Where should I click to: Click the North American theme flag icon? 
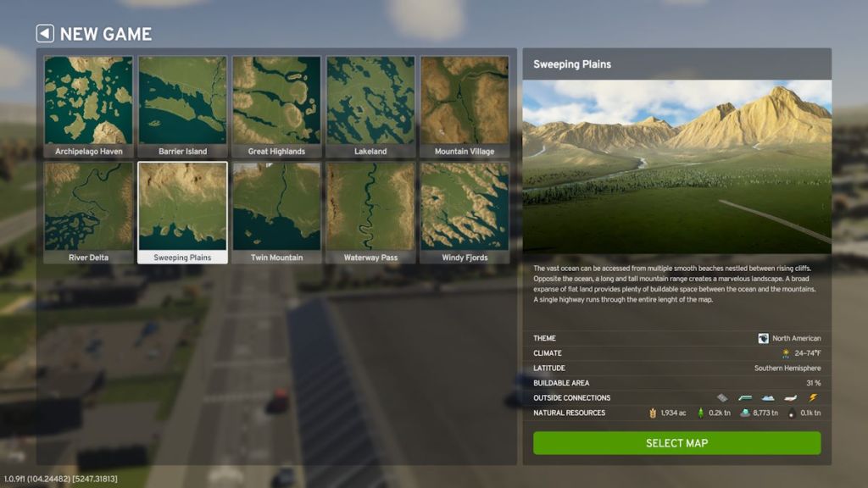point(764,338)
